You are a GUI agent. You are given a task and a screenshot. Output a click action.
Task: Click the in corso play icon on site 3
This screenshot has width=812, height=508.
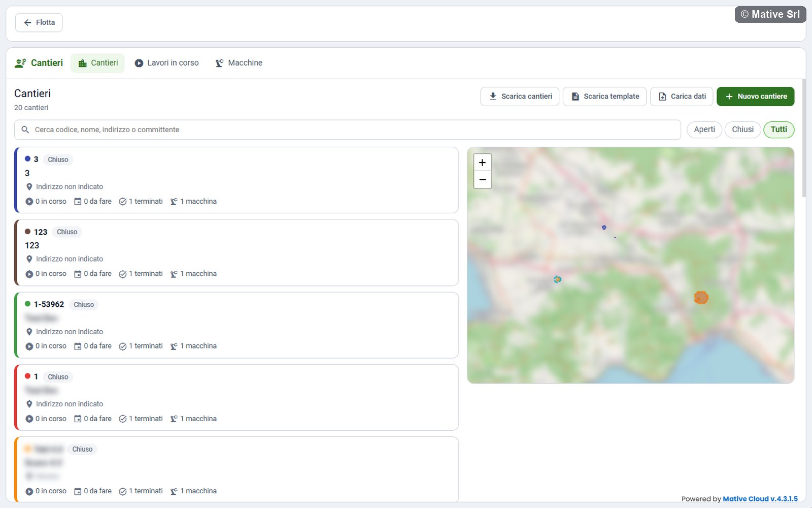29,202
